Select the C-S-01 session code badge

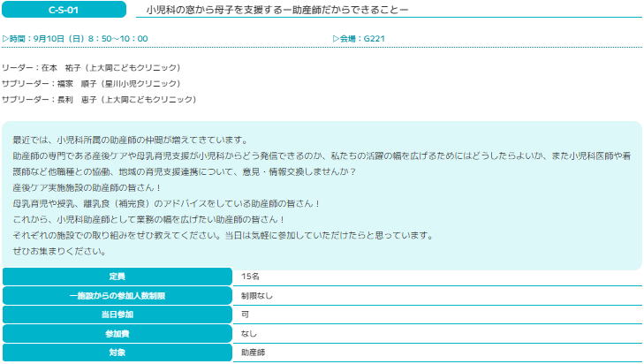pos(64,9)
